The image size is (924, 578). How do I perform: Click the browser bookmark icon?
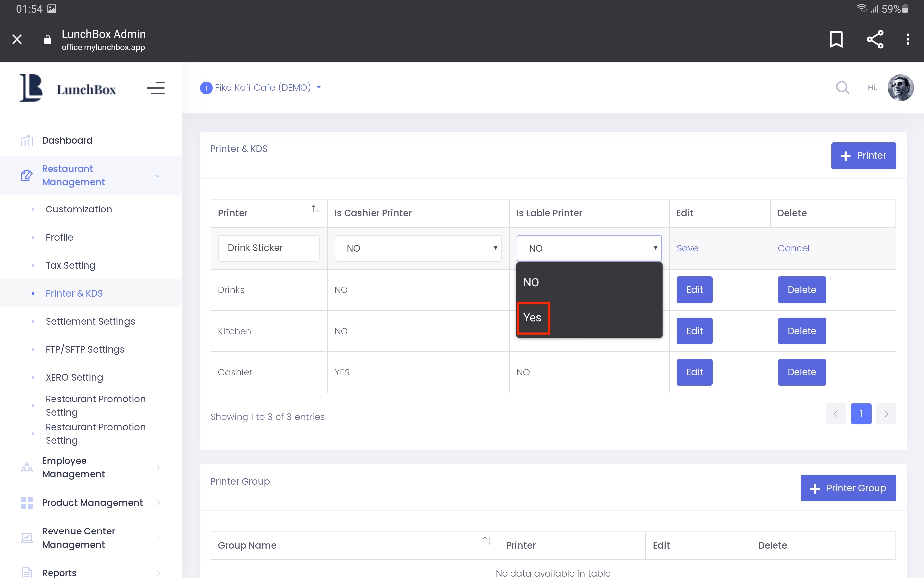[836, 39]
